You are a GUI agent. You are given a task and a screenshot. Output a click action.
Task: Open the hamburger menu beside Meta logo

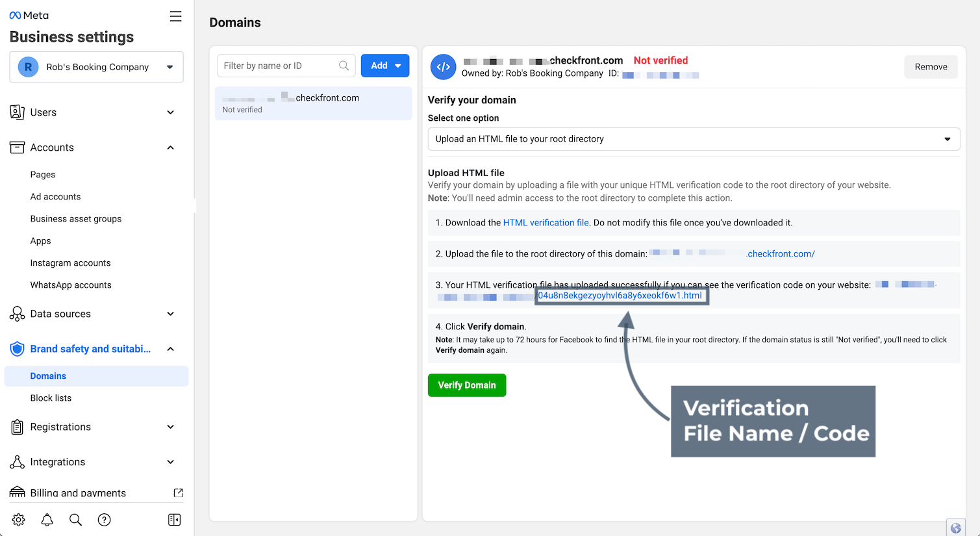click(175, 16)
